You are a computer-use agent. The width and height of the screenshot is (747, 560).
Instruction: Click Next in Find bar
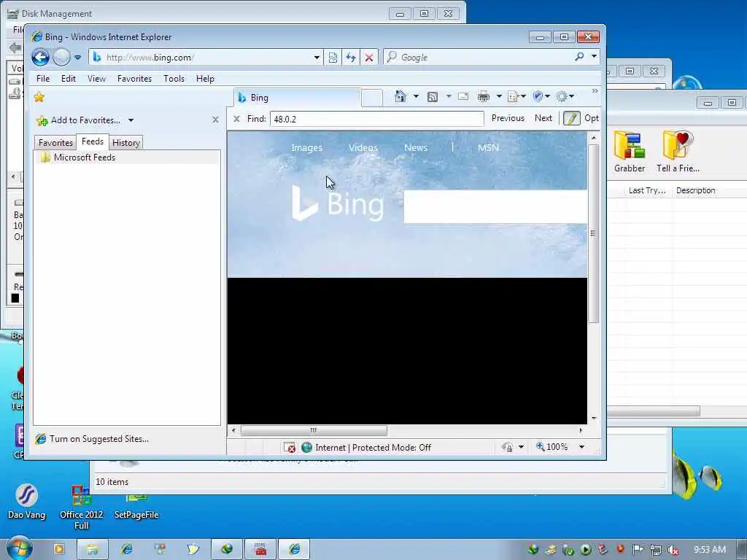(543, 118)
